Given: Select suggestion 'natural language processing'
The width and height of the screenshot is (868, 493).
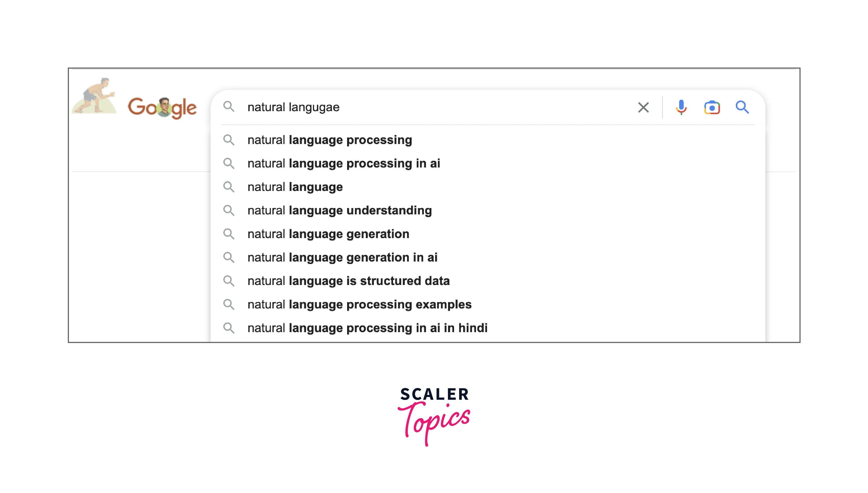Looking at the screenshot, I should click(x=329, y=140).
